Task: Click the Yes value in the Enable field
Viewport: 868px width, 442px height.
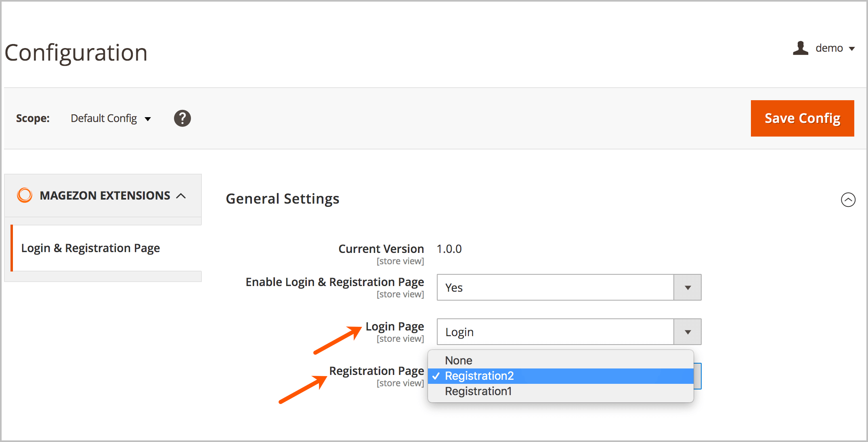Action: pyautogui.click(x=453, y=287)
